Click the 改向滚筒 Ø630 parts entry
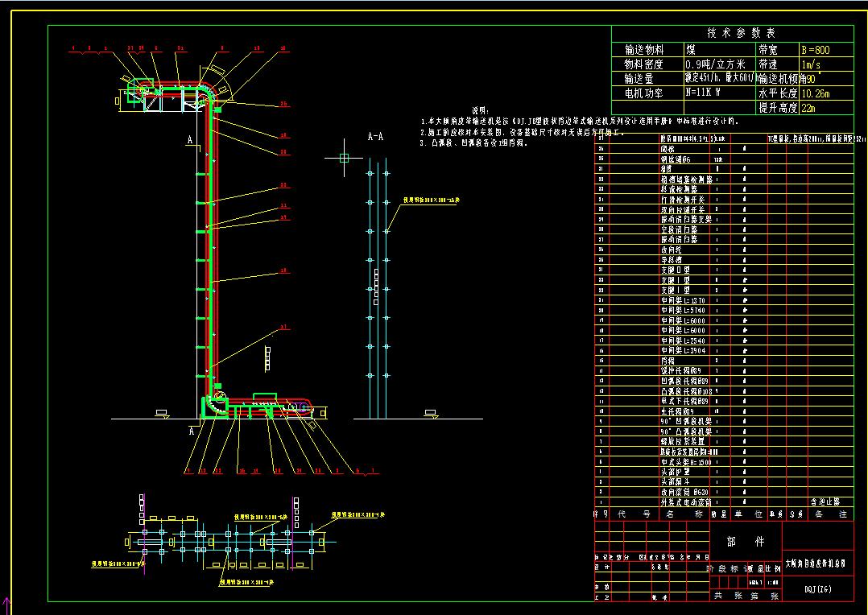 684,492
